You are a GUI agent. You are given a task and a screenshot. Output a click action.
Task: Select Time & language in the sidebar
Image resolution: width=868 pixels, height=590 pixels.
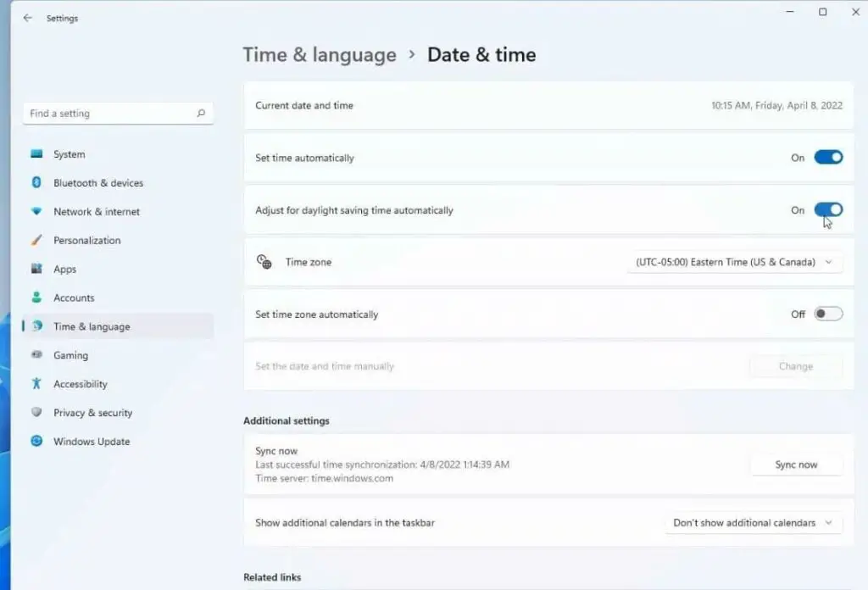pos(90,326)
